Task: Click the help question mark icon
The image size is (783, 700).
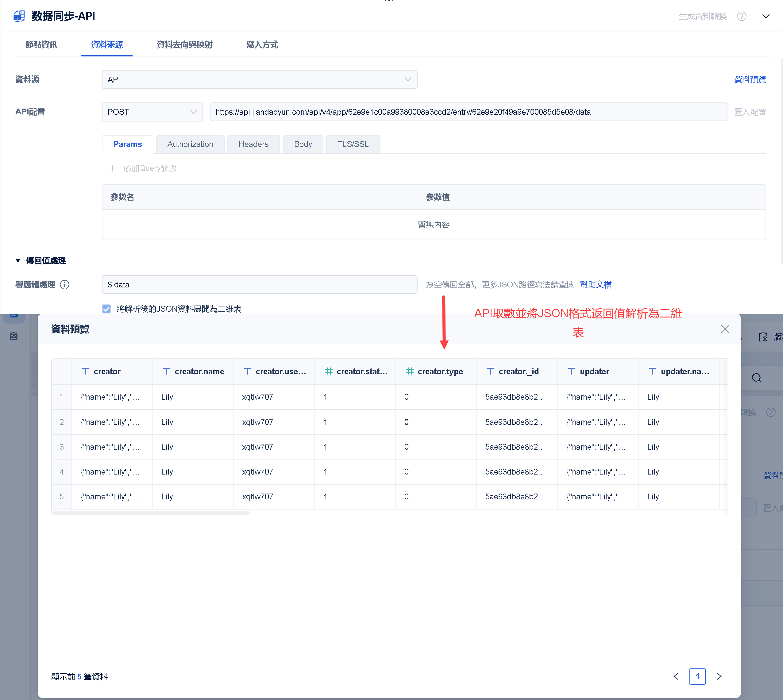Action: pos(742,16)
